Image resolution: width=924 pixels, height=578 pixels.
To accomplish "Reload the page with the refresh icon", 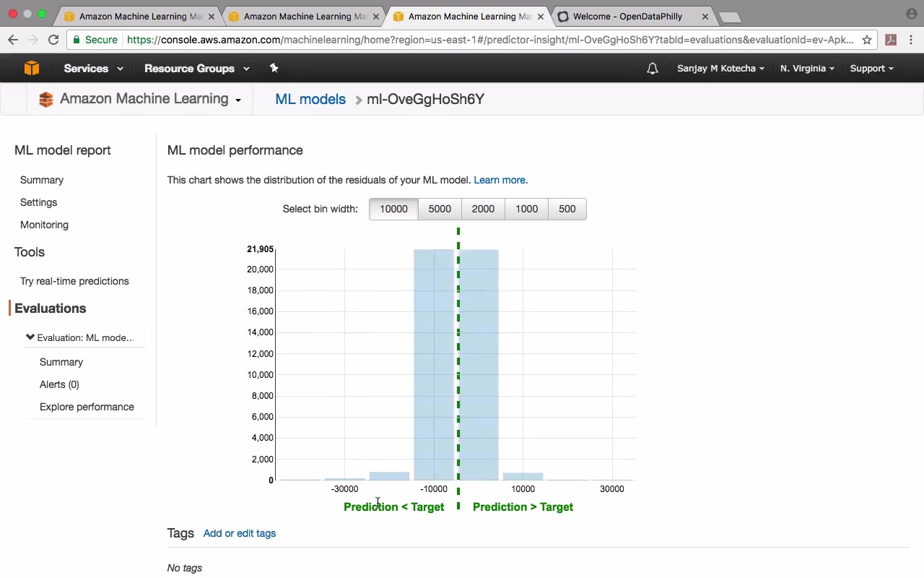I will click(x=53, y=40).
